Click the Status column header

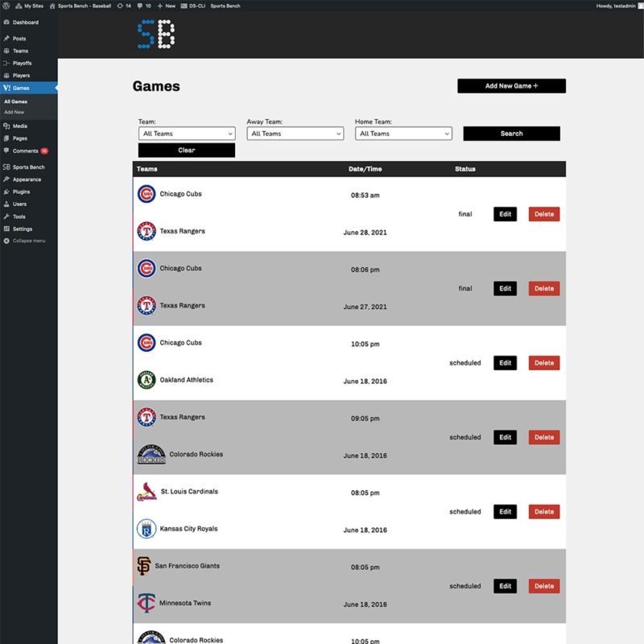pos(465,169)
